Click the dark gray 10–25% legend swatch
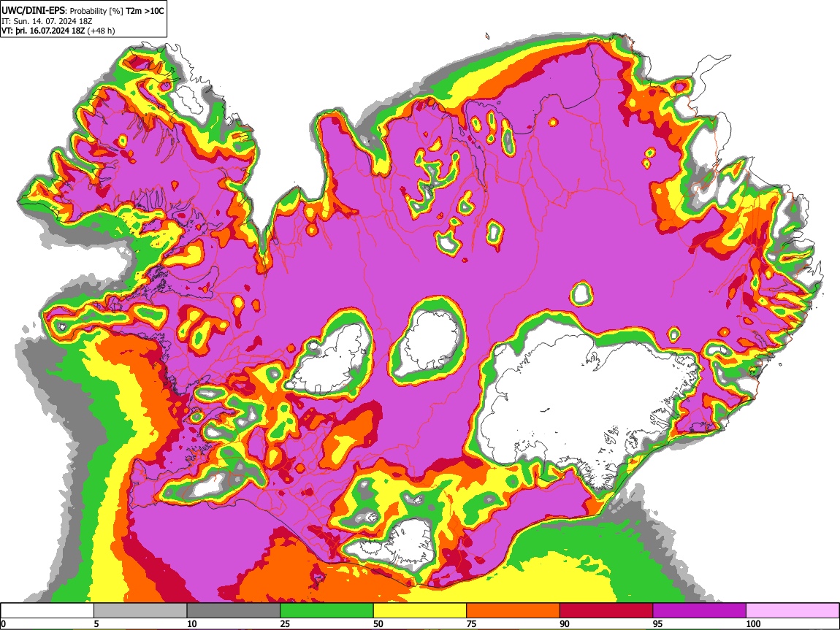 coord(234,611)
